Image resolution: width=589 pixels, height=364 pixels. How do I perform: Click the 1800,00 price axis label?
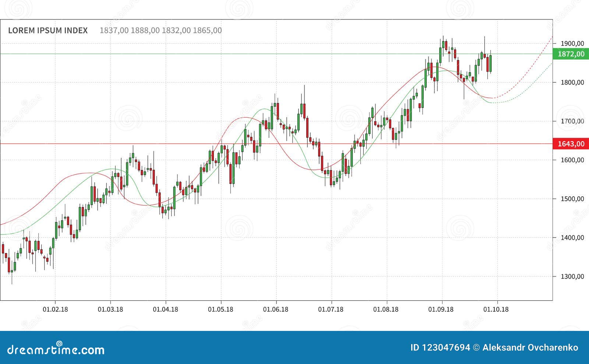(572, 82)
